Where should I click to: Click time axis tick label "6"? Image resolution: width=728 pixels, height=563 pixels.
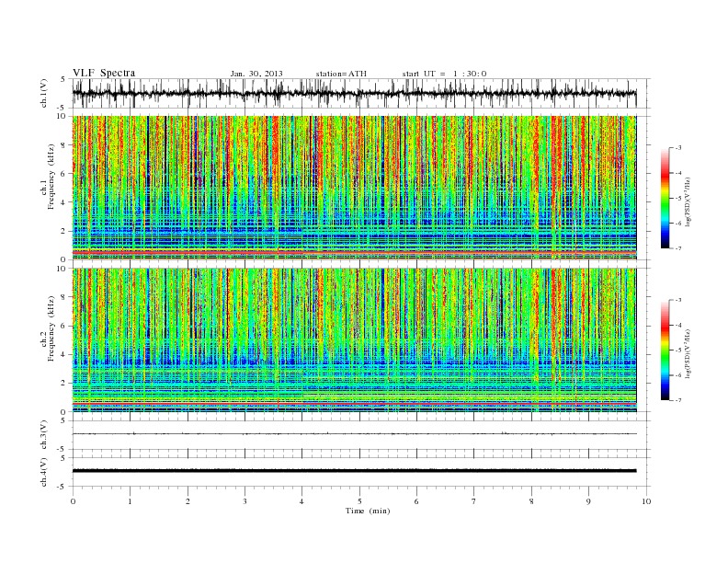[416, 501]
